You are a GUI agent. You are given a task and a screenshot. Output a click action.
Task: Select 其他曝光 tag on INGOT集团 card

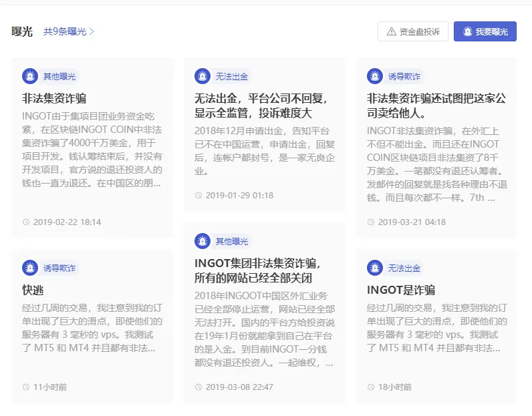pos(232,242)
